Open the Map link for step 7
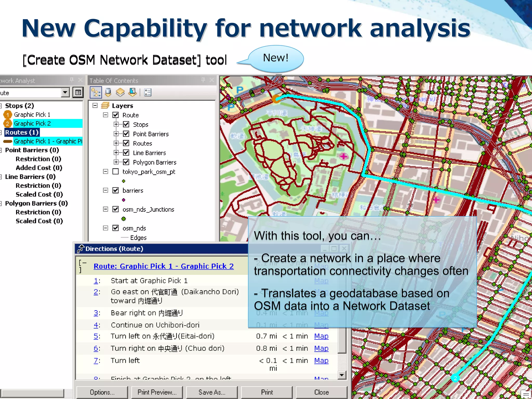 pos(321,361)
